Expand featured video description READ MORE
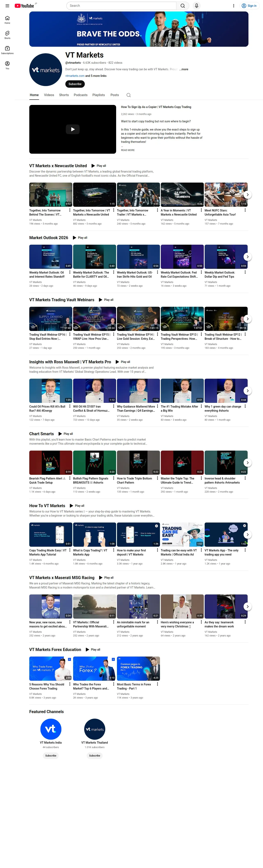 128,150
